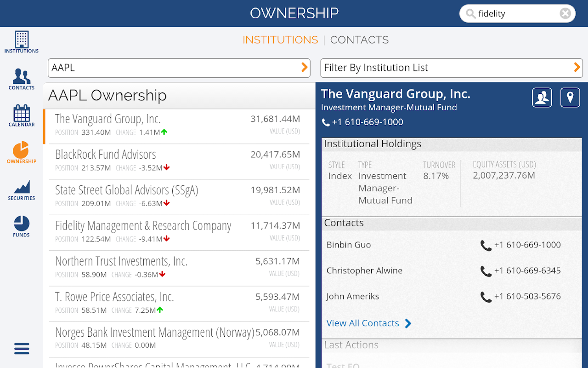Viewport: 588px width, 368px height.
Task: Click the AAPL Ownership heading
Action: tap(107, 96)
